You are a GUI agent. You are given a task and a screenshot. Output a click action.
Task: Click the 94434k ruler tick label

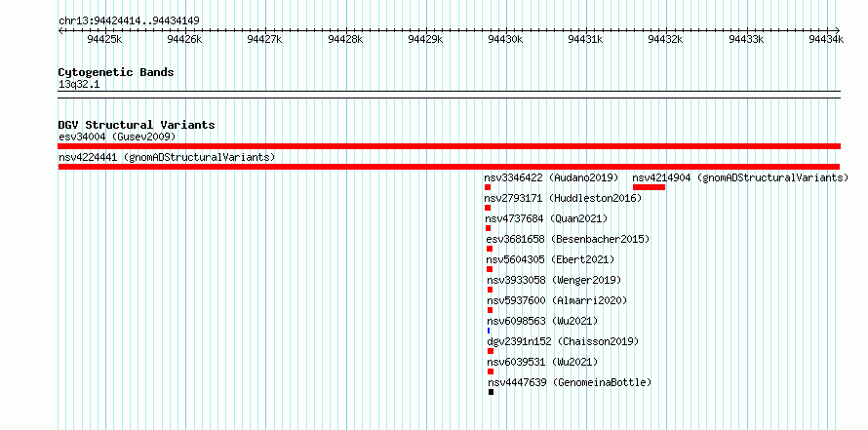[826, 39]
